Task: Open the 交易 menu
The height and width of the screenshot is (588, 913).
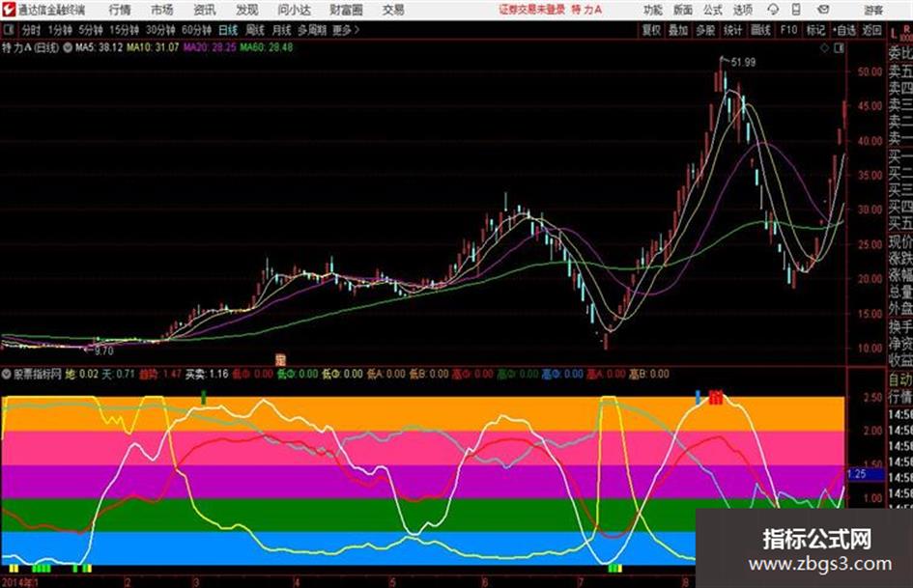Action: (393, 10)
